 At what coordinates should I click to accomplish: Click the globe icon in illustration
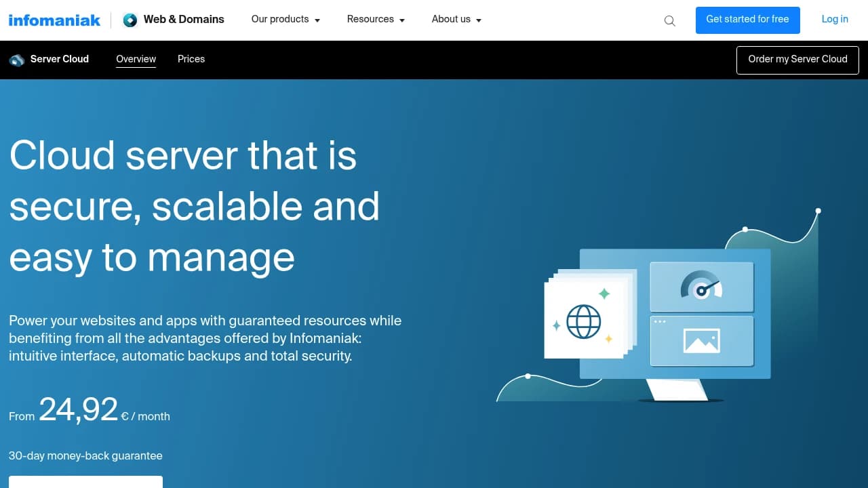click(584, 321)
